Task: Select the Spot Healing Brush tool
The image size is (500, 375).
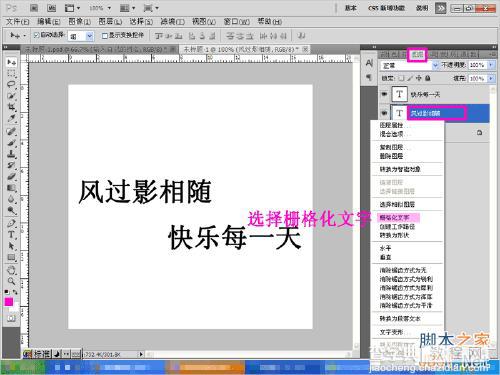Action: pyautogui.click(x=11, y=131)
